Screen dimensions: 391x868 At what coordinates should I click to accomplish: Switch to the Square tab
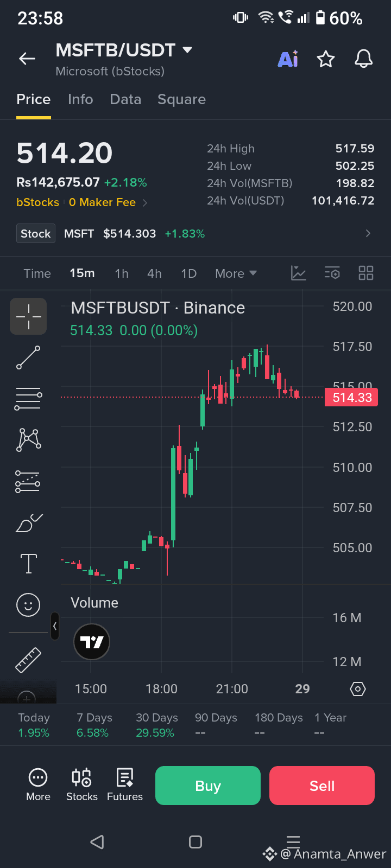(x=181, y=99)
